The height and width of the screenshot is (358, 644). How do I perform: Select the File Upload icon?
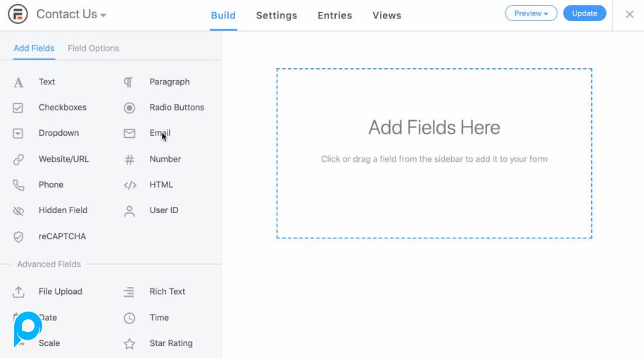pyautogui.click(x=19, y=292)
